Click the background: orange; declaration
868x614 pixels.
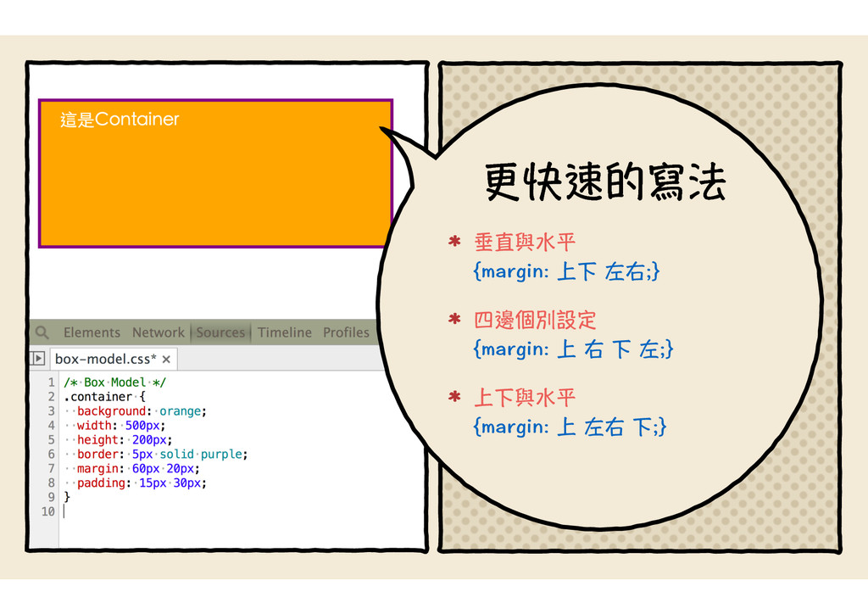[142, 410]
